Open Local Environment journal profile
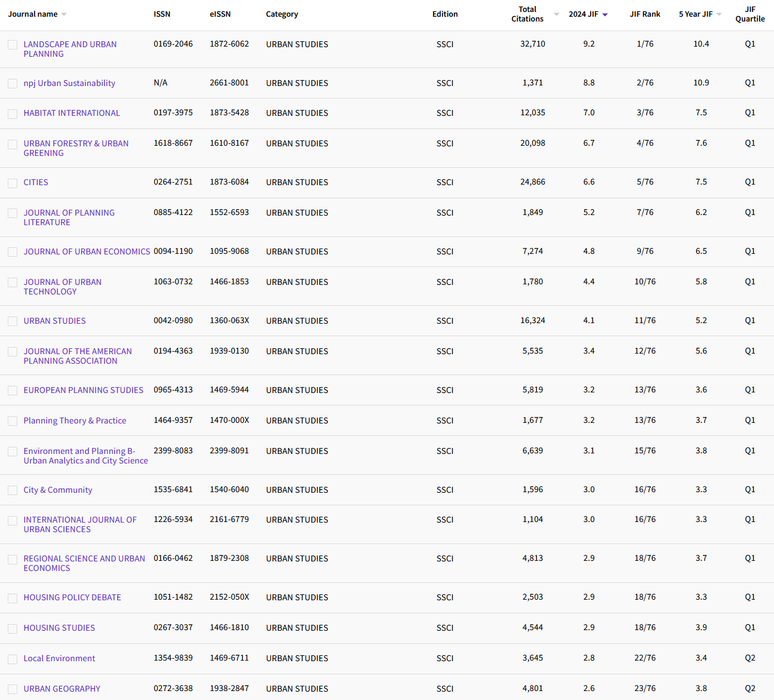Viewport: 774px width, 700px height. (59, 658)
